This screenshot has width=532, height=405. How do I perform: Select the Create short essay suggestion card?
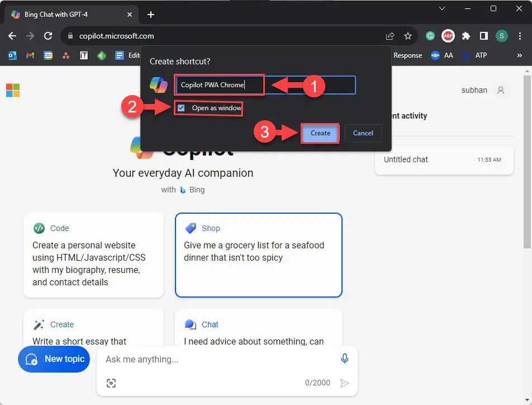point(93,328)
